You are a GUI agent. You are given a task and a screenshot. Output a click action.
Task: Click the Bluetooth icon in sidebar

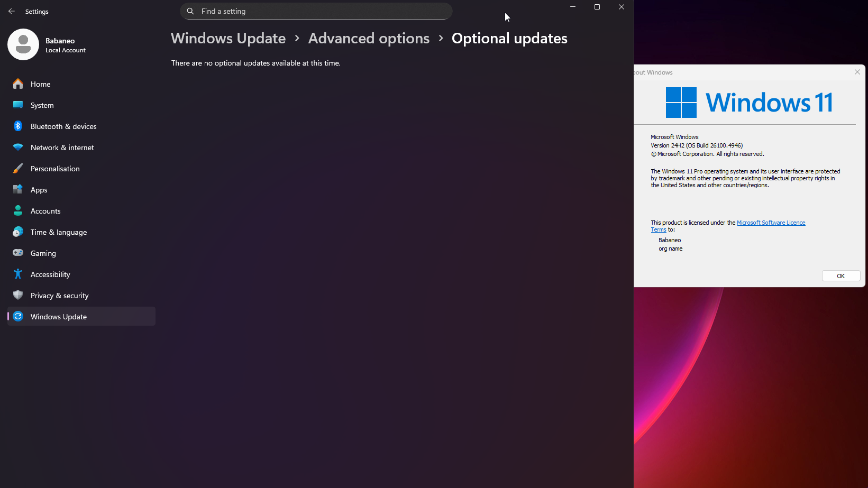[18, 126]
